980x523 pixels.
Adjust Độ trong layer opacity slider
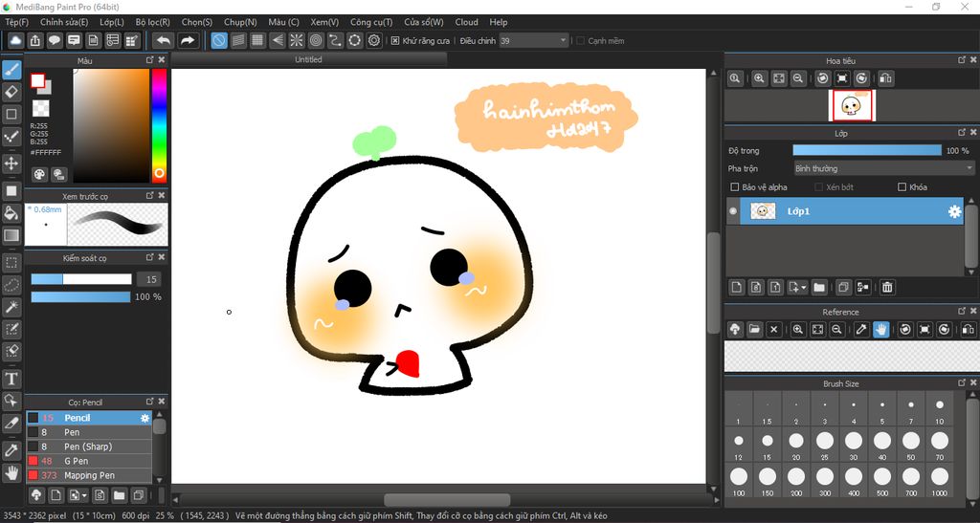867,150
